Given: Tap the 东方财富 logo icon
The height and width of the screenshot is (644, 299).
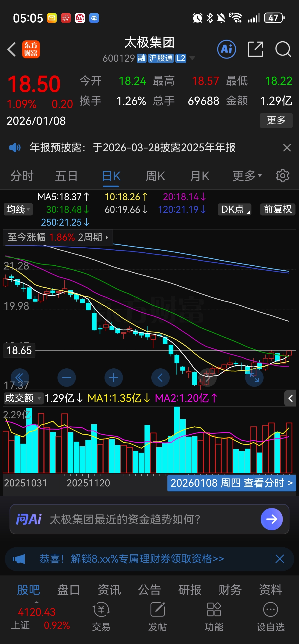Looking at the screenshot, I should [31, 49].
